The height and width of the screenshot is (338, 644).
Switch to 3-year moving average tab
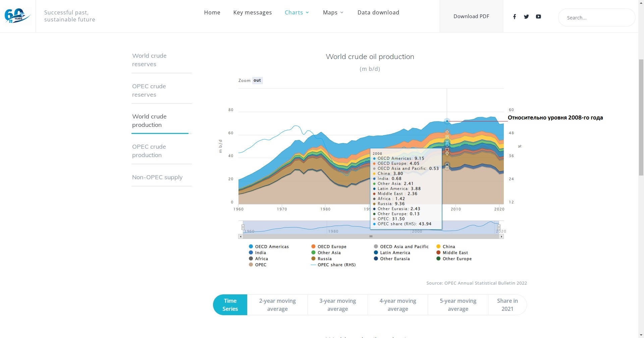[x=337, y=305]
